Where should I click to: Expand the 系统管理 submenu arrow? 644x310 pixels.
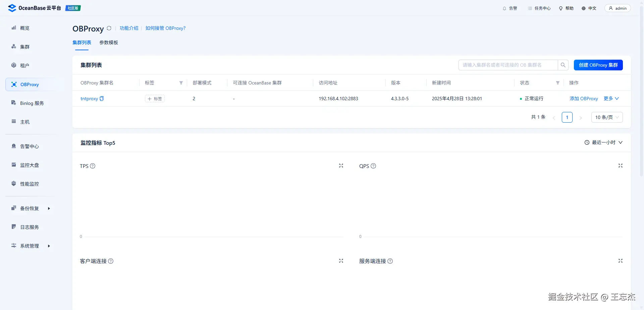tap(49, 246)
